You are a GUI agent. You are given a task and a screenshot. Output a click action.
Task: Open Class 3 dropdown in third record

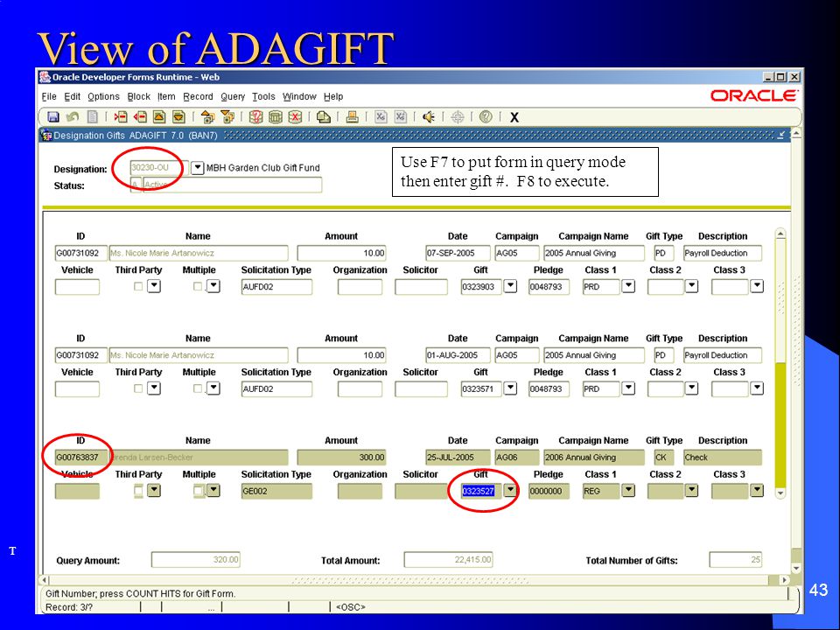(x=756, y=490)
